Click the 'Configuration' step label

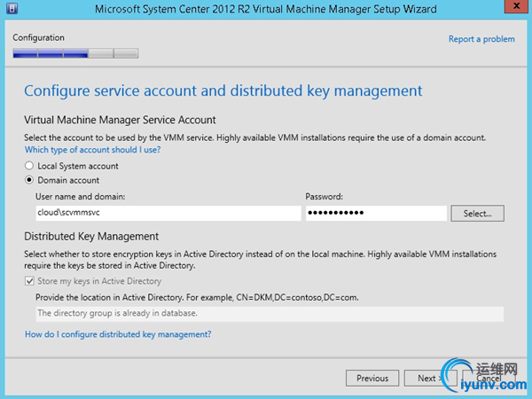[x=38, y=37]
